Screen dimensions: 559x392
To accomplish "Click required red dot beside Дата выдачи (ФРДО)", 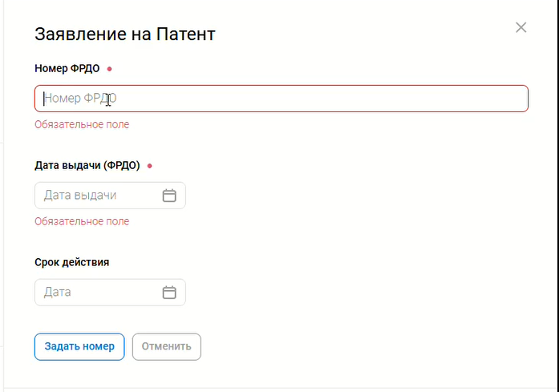I will click(x=150, y=166).
